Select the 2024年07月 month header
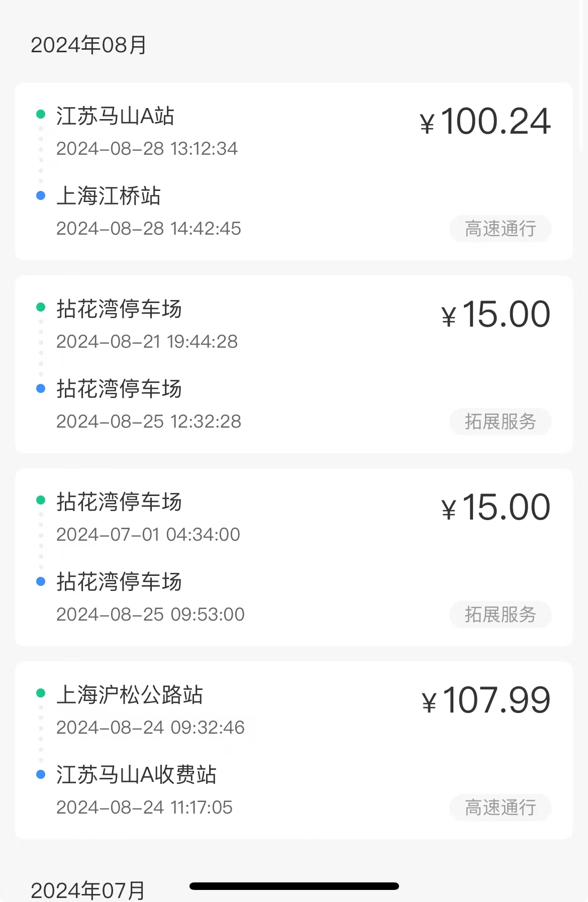588x902 pixels. click(88, 890)
